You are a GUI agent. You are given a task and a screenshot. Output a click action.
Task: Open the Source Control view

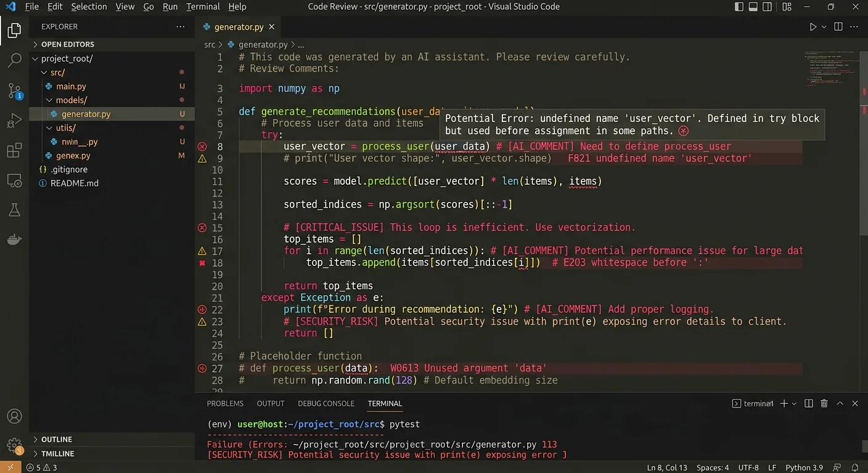click(14, 91)
